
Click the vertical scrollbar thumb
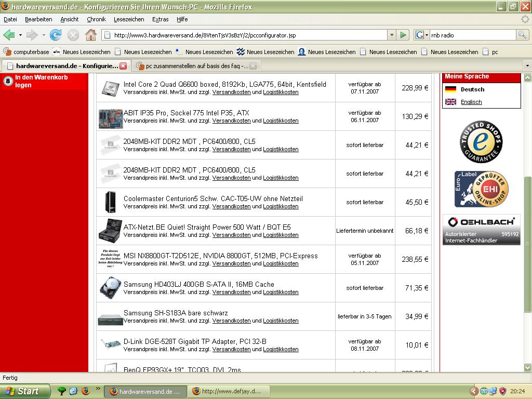click(x=528, y=244)
